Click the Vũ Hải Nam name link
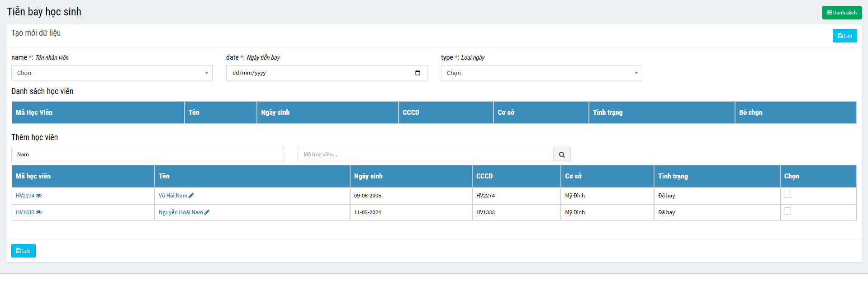 pyautogui.click(x=173, y=196)
